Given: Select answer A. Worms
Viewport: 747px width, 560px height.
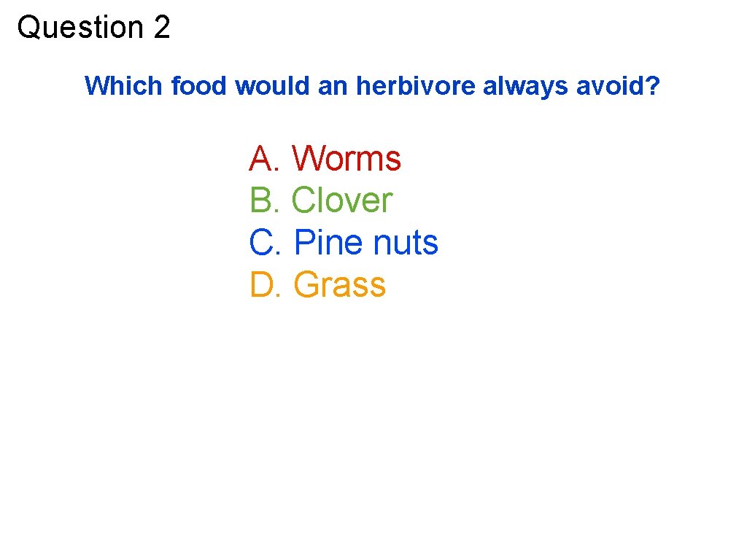Looking at the screenshot, I should pyautogui.click(x=325, y=158).
